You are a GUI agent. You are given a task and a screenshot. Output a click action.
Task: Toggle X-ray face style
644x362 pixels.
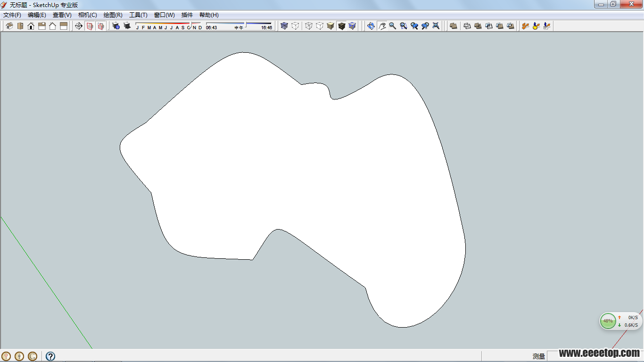tap(284, 26)
